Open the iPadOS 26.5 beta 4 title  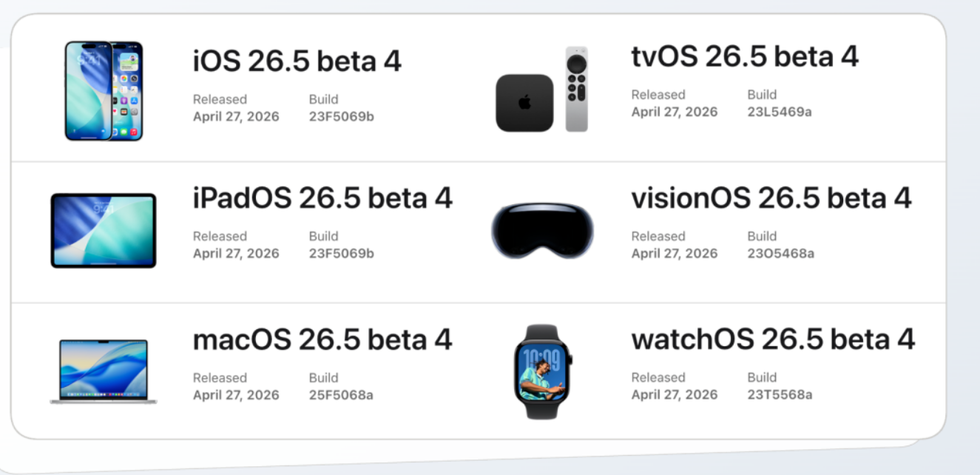pyautogui.click(x=322, y=198)
